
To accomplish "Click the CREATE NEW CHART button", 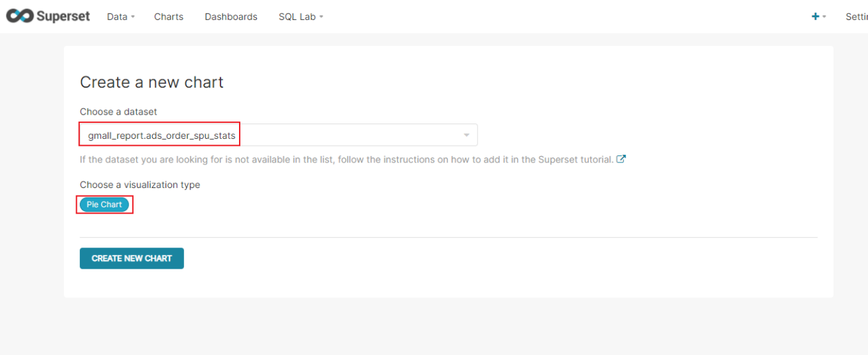I will 132,258.
